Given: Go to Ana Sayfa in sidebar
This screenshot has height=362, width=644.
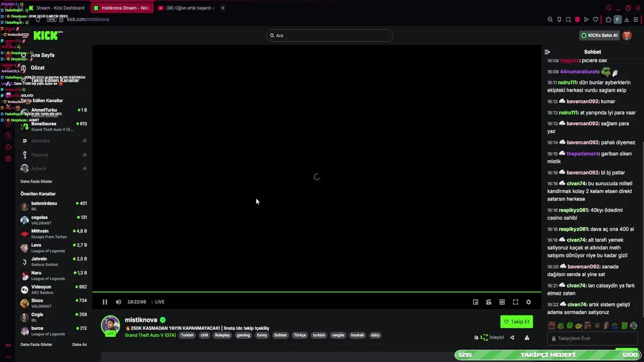Looking at the screenshot, I should [43, 55].
